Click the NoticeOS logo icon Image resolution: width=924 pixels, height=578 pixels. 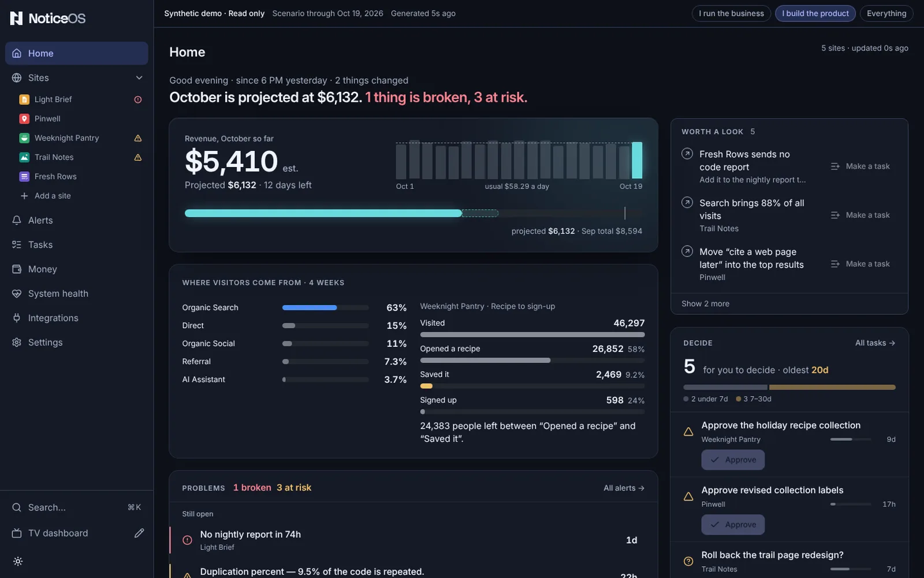[17, 18]
